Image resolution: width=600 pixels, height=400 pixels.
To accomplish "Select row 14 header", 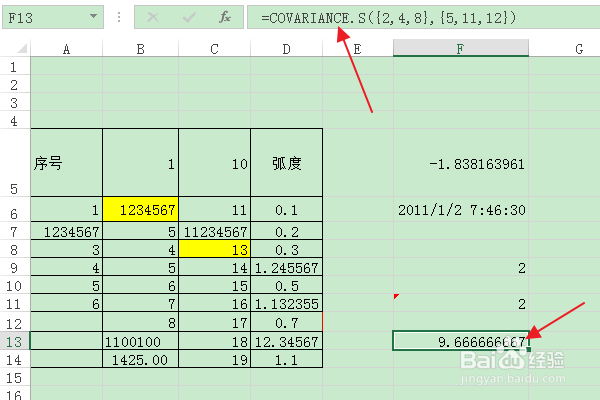I will (15, 359).
